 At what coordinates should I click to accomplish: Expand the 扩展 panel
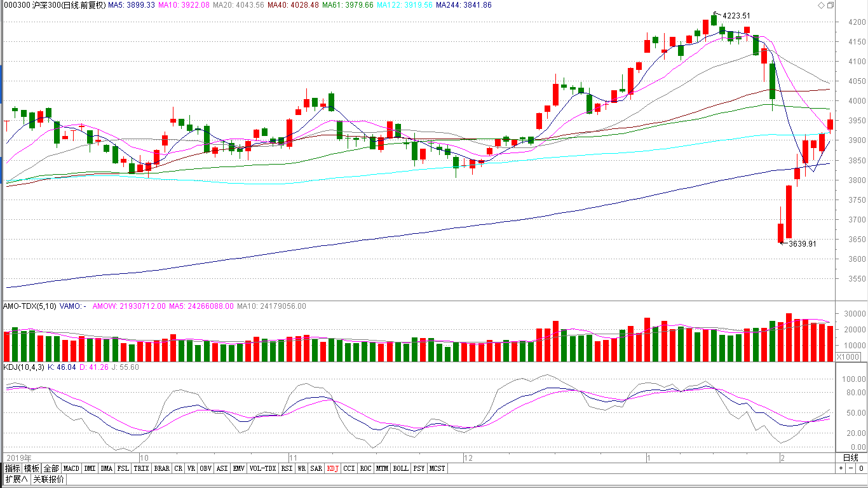(17, 479)
